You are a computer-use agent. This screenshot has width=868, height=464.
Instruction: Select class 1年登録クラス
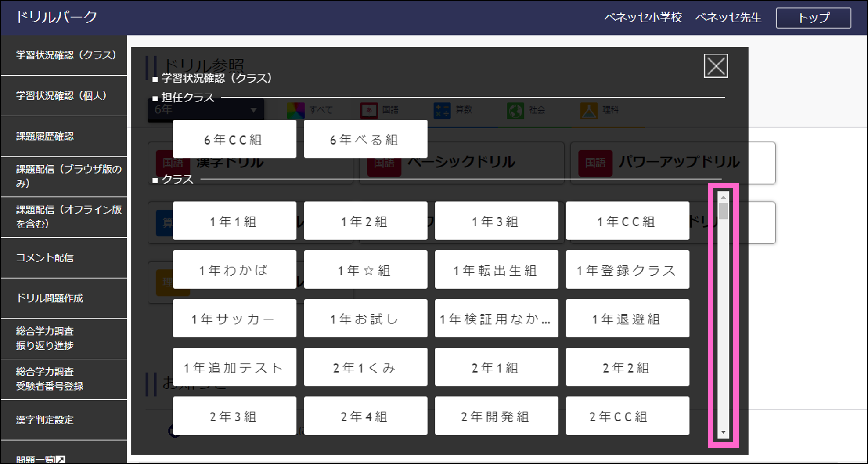[627, 270]
